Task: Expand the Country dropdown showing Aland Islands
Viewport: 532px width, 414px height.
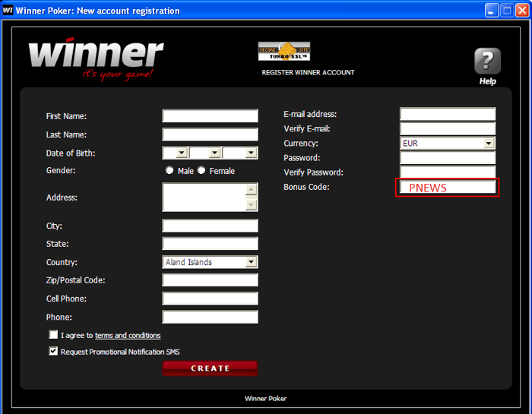Action: tap(251, 262)
